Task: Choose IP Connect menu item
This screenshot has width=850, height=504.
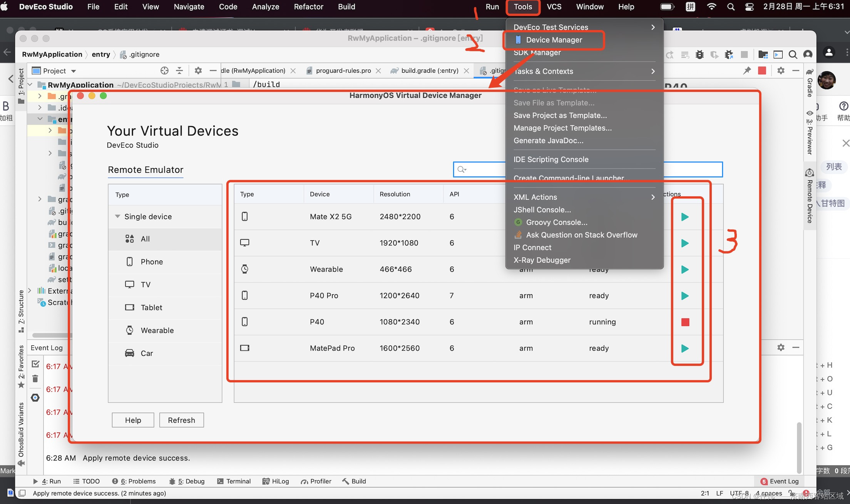Action: pyautogui.click(x=532, y=248)
